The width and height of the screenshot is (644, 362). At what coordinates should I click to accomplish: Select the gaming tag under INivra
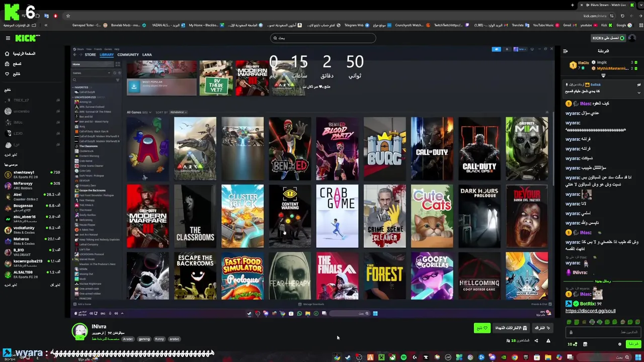pos(144,339)
